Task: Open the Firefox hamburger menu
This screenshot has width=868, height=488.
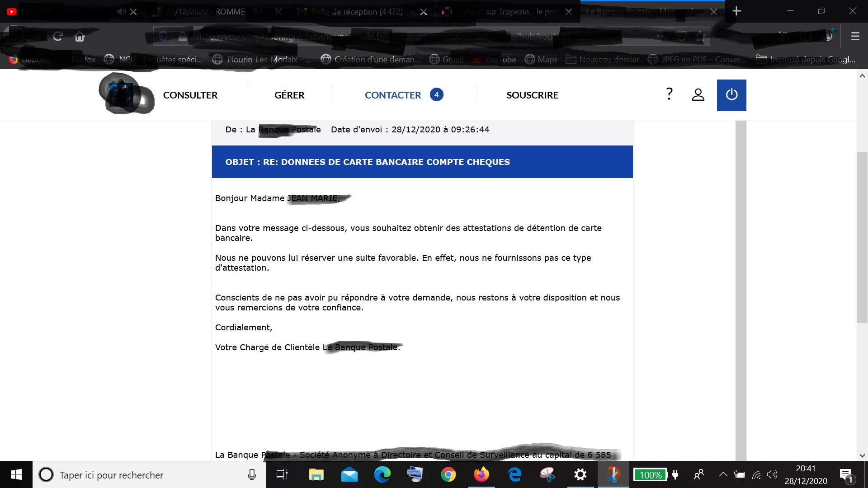Action: coord(855,36)
